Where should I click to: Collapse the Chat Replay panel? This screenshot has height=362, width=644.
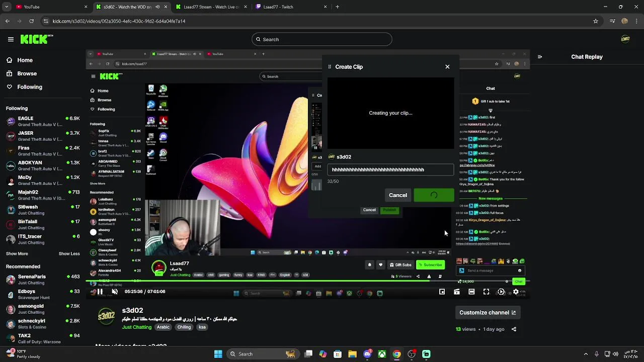pos(539,57)
